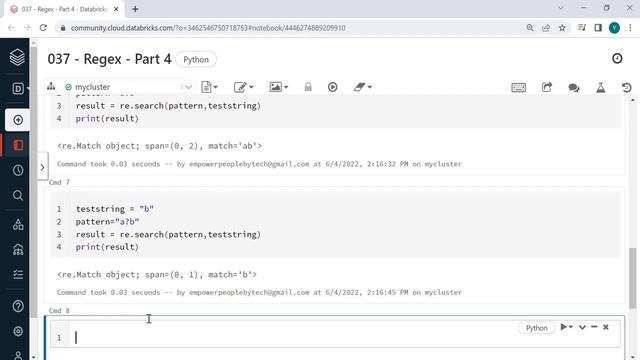
Task: Reload the browser page
Action: pos(43,28)
